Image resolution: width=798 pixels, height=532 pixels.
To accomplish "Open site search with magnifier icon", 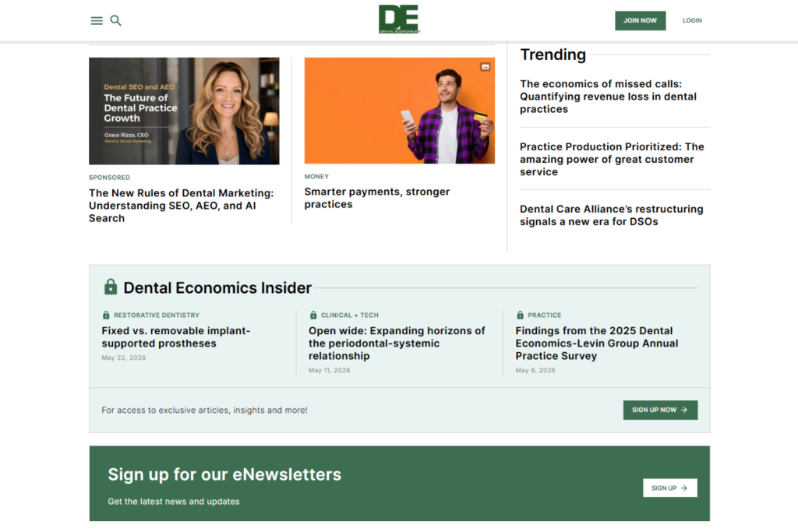I will pos(116,21).
